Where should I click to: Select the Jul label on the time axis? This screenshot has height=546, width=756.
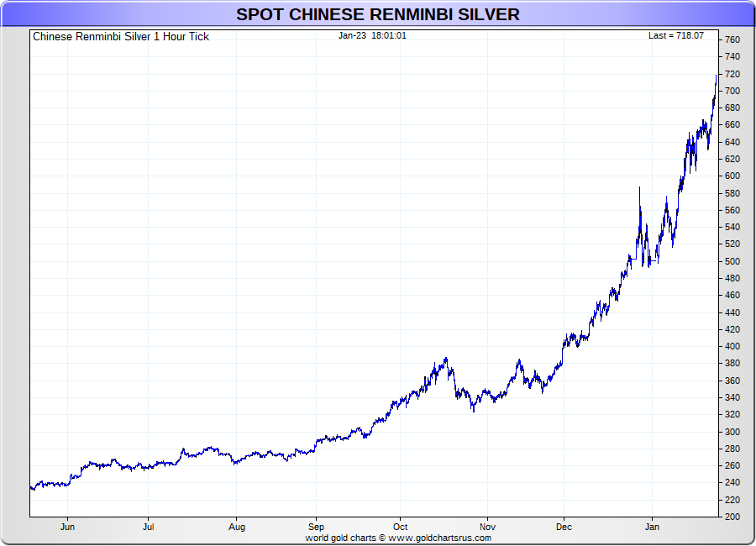[148, 528]
